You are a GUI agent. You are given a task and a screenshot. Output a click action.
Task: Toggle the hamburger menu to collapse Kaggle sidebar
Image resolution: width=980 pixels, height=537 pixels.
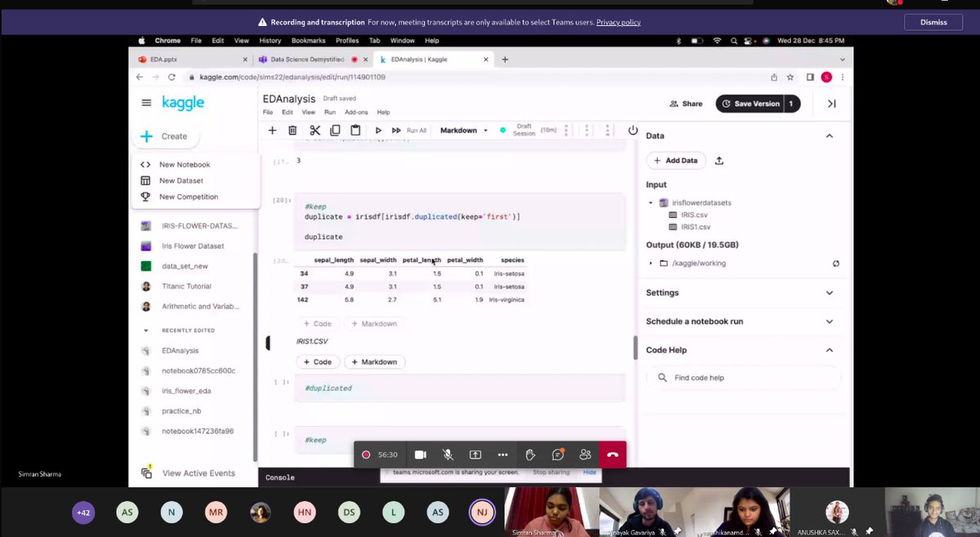pyautogui.click(x=146, y=103)
